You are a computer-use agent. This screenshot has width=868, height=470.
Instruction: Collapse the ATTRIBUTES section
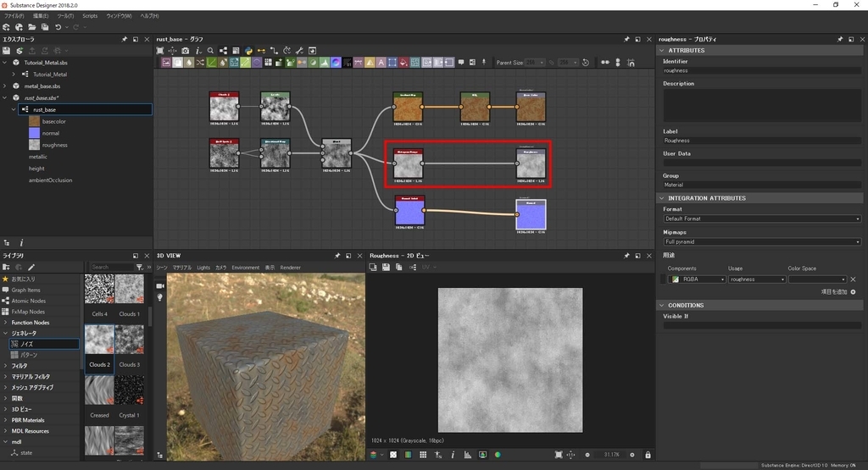point(663,50)
